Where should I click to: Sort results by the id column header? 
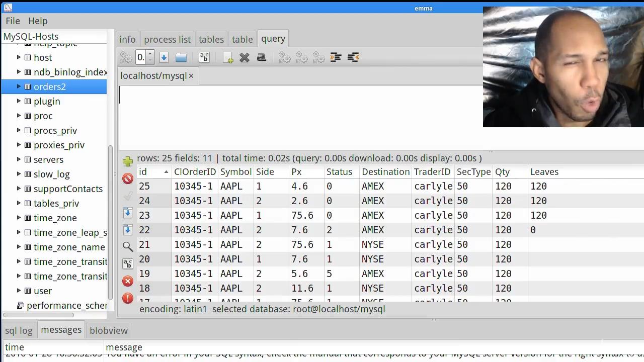click(x=154, y=172)
